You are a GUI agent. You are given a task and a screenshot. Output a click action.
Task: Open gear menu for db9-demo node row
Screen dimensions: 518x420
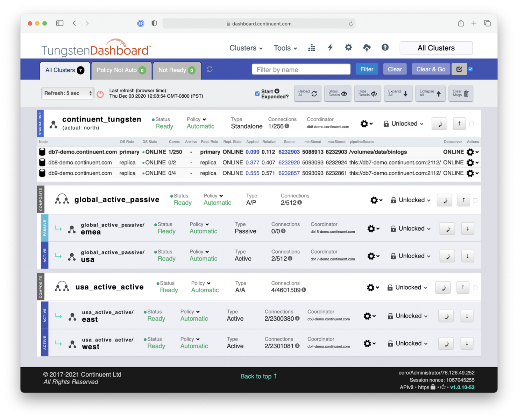click(x=473, y=173)
